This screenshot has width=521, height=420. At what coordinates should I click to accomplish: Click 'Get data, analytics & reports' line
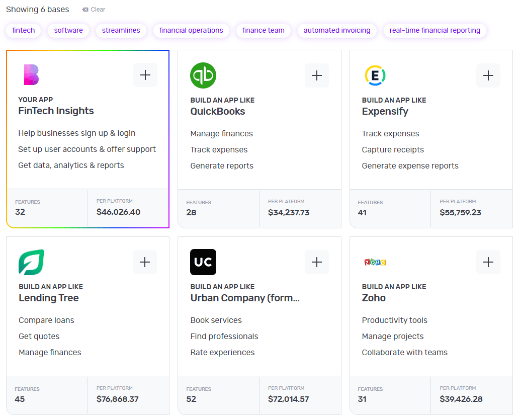point(71,165)
